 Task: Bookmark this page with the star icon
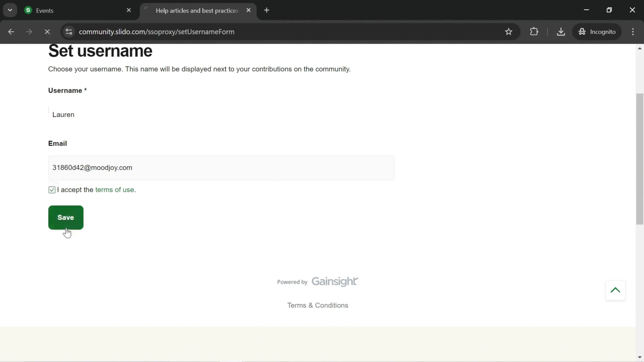tap(509, 32)
